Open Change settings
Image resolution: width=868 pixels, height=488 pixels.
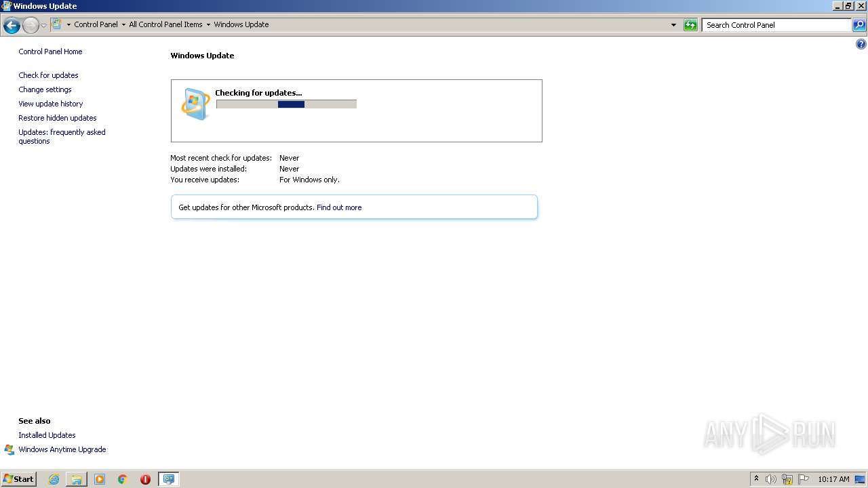click(x=45, y=89)
